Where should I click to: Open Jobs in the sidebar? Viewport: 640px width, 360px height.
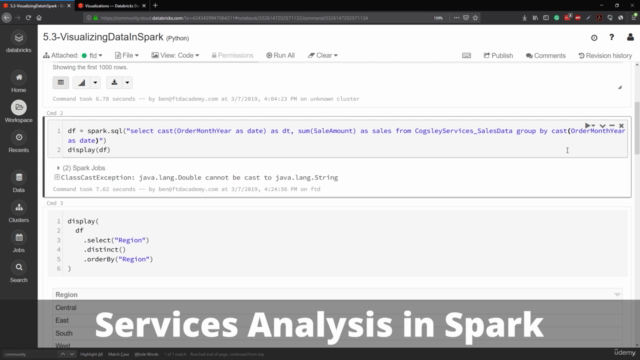point(19,242)
